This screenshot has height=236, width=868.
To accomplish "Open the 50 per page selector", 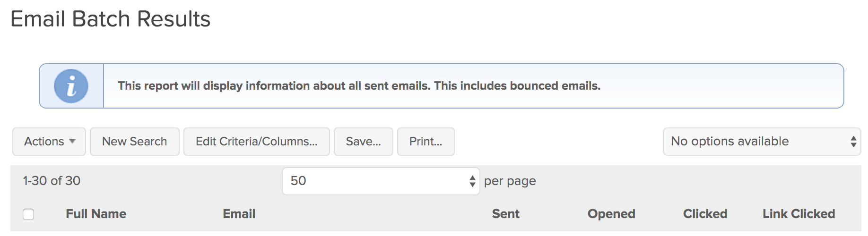I will point(381,181).
